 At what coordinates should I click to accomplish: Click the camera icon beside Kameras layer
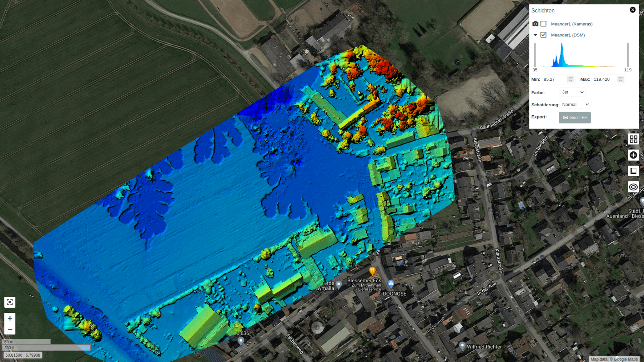tap(535, 24)
